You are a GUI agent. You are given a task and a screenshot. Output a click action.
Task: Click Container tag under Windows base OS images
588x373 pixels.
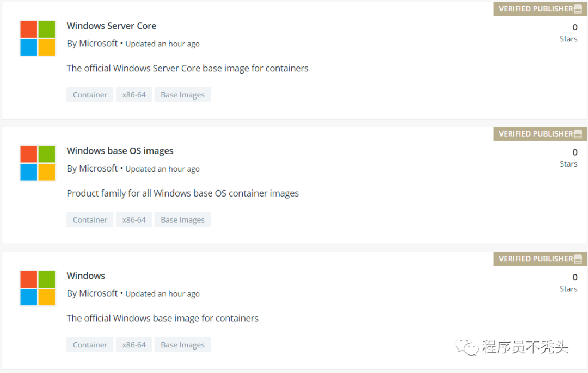tap(90, 220)
